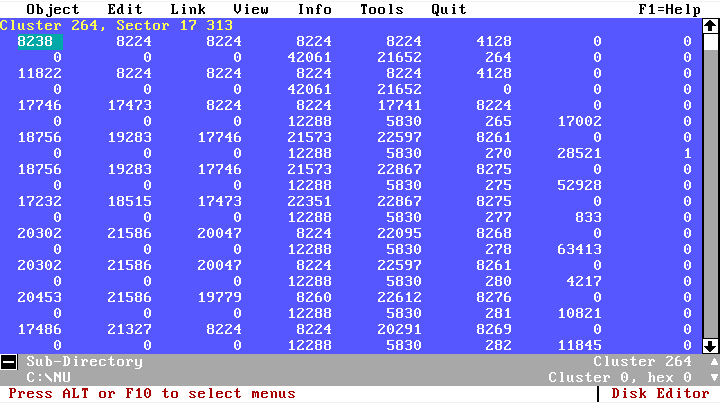720x403 pixels.
Task: Open the Link menu
Action: [188, 9]
